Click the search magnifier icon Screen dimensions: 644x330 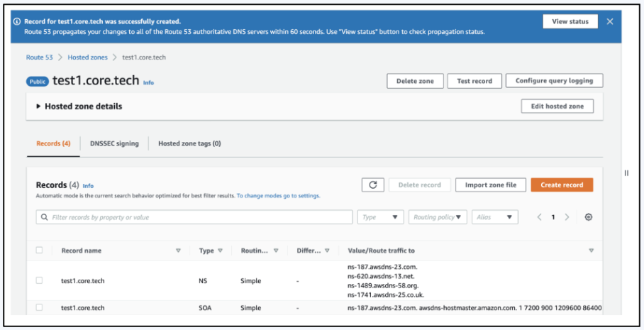(x=45, y=217)
